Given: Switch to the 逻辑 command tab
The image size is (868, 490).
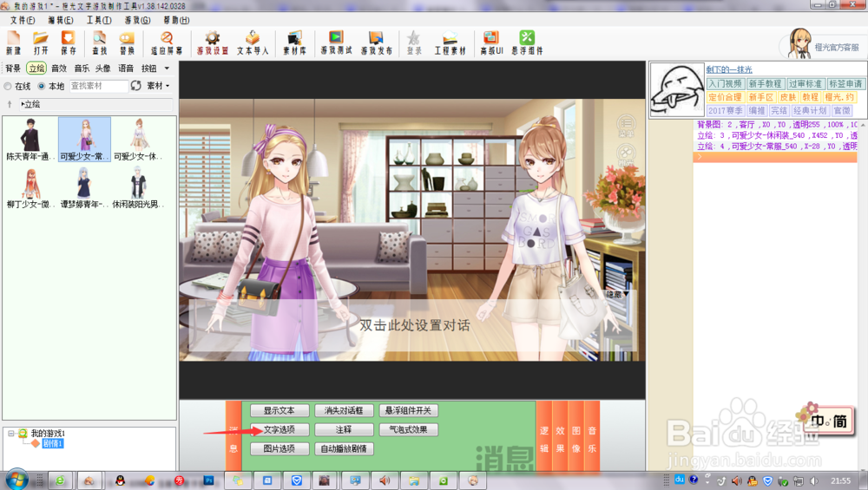Looking at the screenshot, I should click(x=544, y=437).
